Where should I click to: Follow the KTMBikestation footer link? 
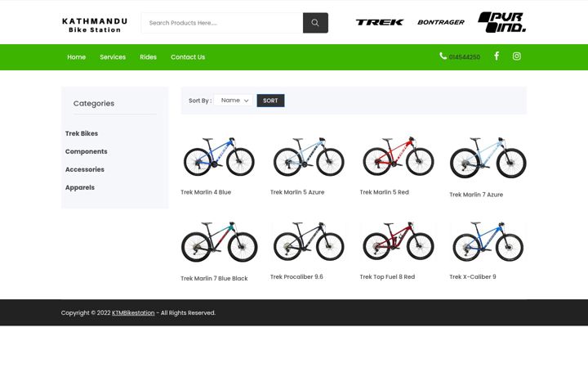pos(133,312)
